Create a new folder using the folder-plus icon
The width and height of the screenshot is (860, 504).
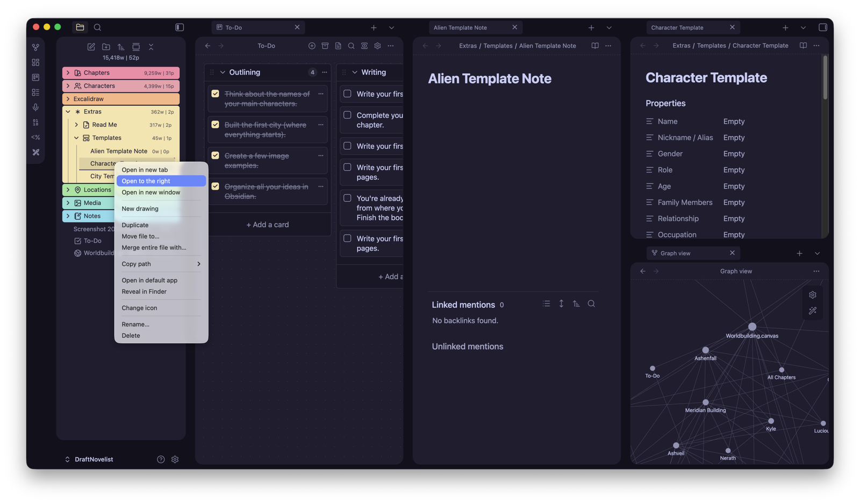coord(106,47)
